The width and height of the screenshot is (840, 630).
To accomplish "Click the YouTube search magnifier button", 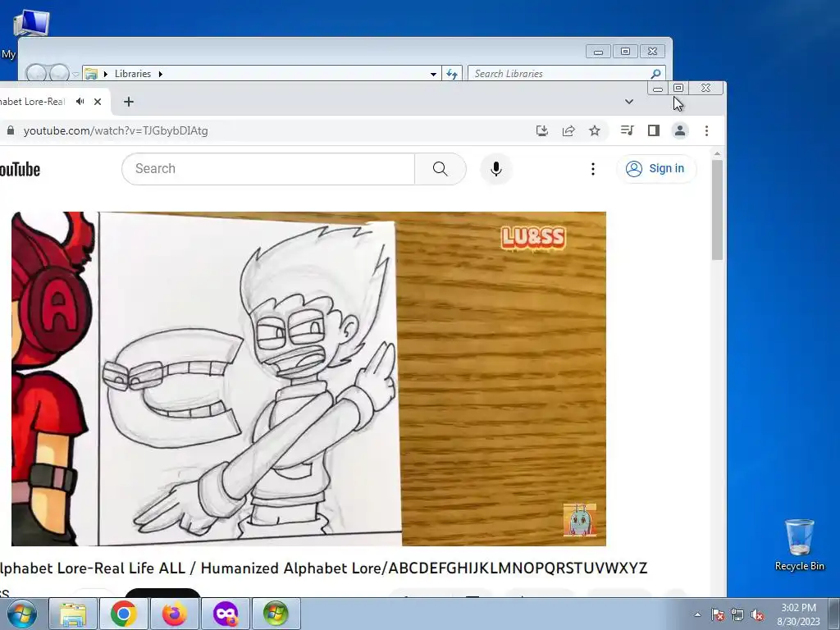I will 441,169.
